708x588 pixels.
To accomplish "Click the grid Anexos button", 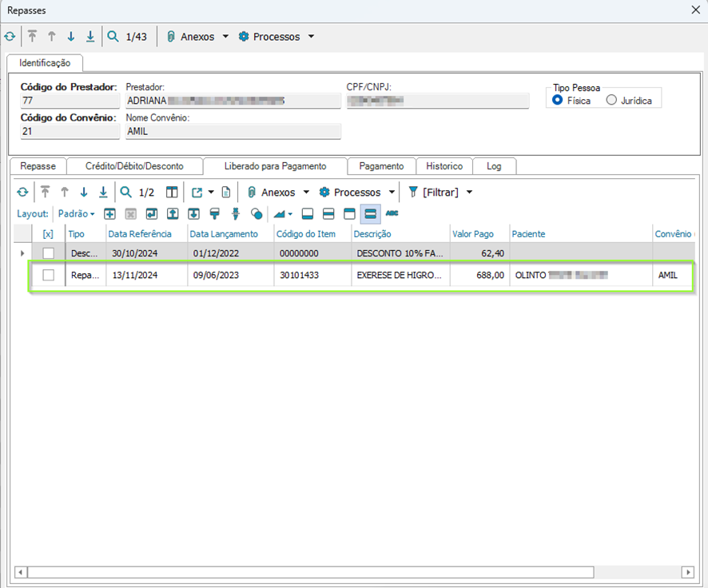I will 272,193.
